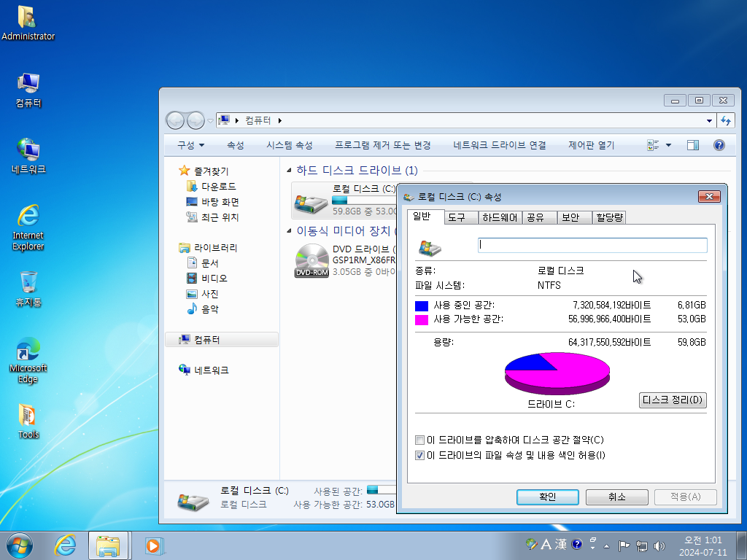Collapse the 하드 디스크 드라이브 group
The image size is (747, 560).
pyautogui.click(x=289, y=171)
